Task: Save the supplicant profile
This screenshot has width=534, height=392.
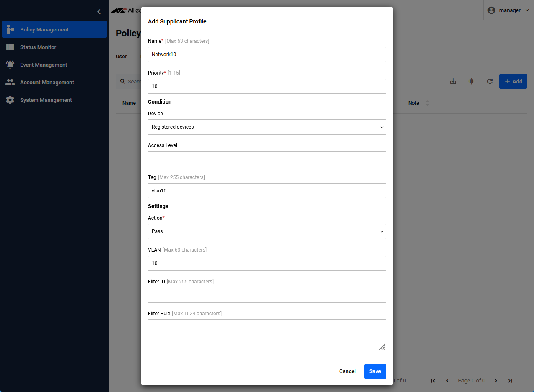Action: point(375,371)
